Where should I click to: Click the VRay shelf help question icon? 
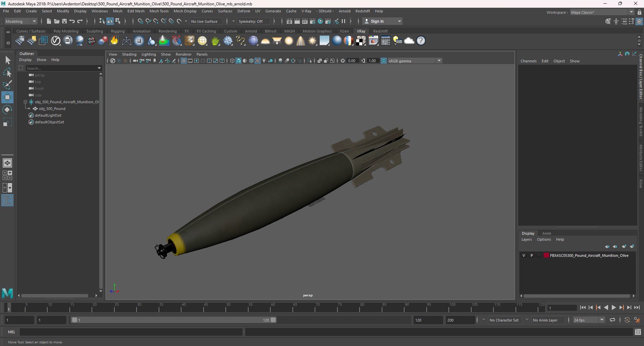[x=421, y=41]
